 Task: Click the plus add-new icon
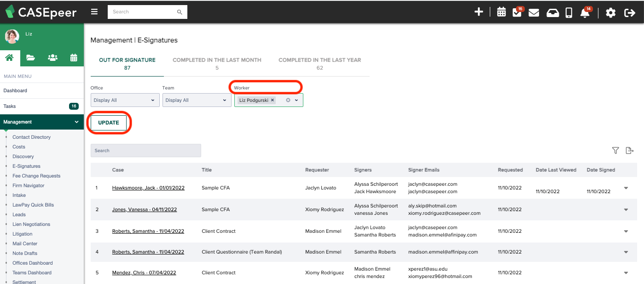479,12
